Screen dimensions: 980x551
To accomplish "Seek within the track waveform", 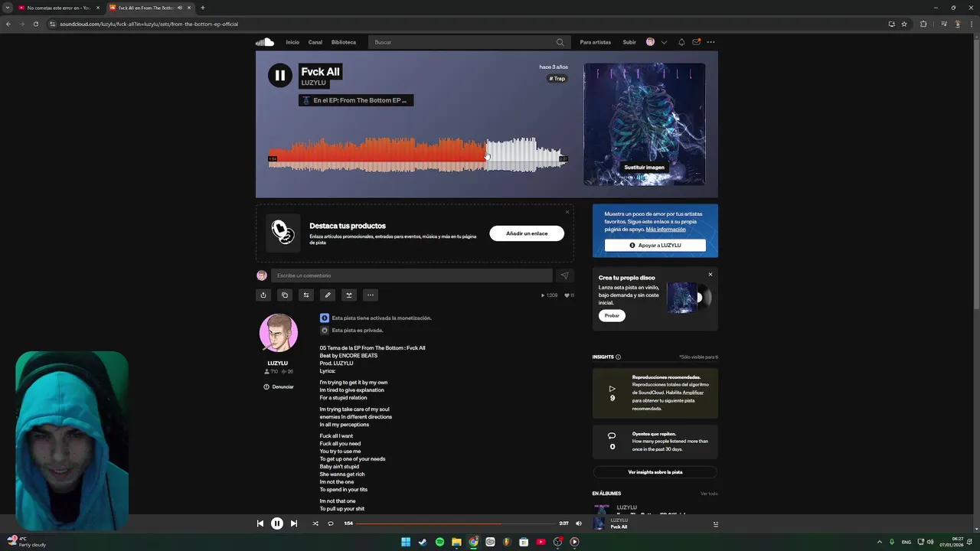I will coord(417,155).
